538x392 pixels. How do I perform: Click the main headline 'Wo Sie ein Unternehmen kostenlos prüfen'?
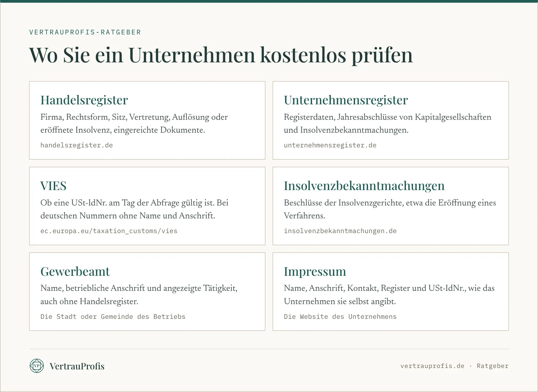click(x=221, y=55)
